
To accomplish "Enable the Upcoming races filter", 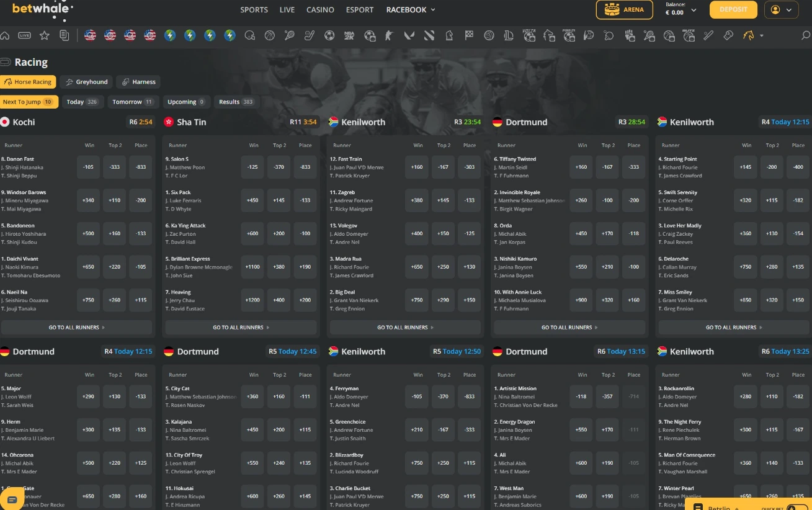I will [185, 101].
